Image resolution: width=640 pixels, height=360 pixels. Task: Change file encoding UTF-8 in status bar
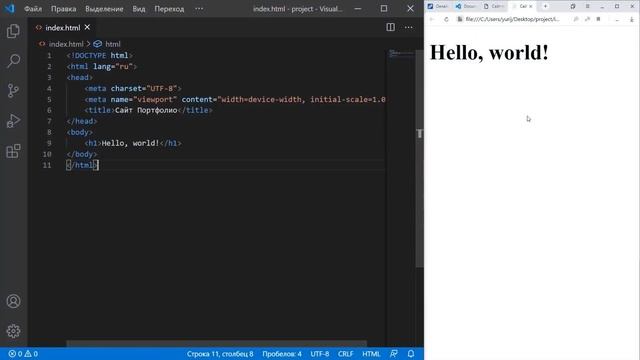[x=320, y=354]
